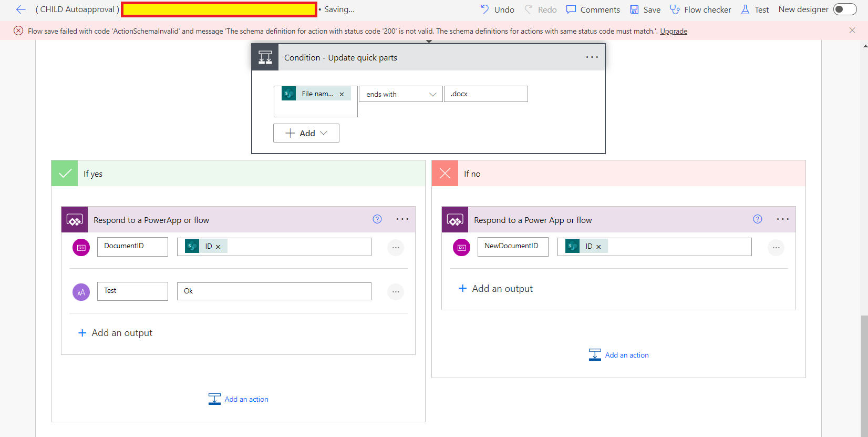The width and height of the screenshot is (868, 437).
Task: Open the 'ends with' operator dropdown
Action: (401, 94)
